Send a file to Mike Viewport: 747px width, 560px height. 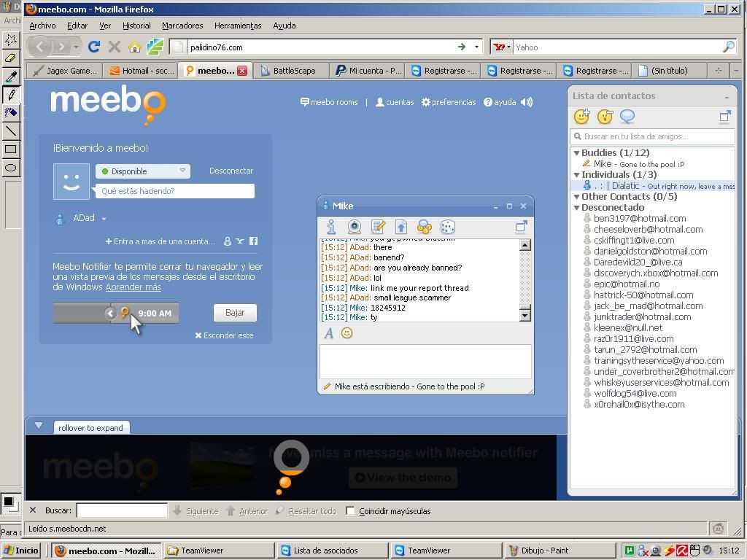click(x=401, y=227)
